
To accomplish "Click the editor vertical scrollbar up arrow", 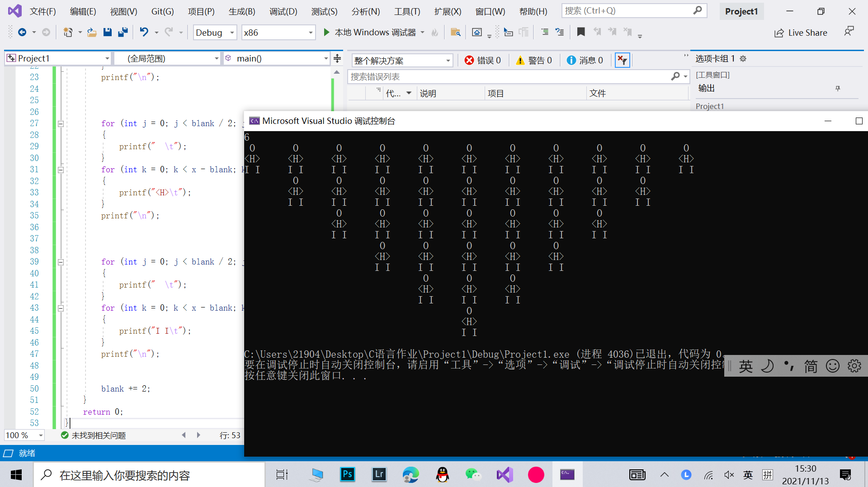I will coord(336,72).
